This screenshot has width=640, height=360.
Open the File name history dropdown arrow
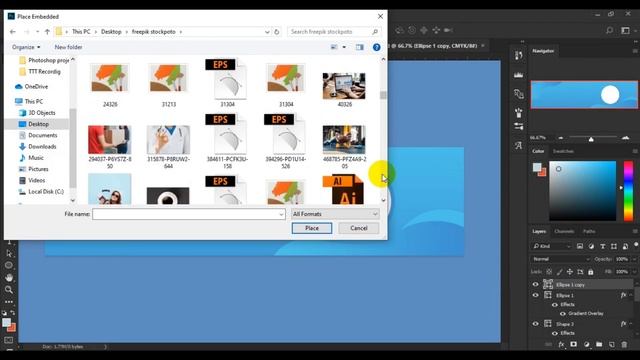(x=281, y=214)
